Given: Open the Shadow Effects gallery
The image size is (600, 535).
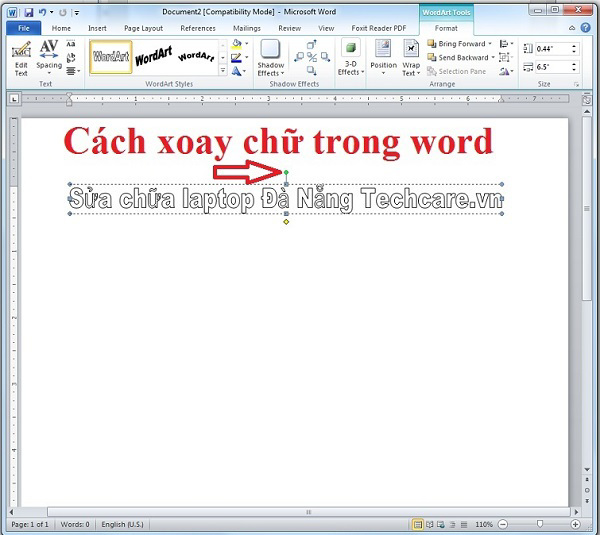Looking at the screenshot, I should (271, 58).
